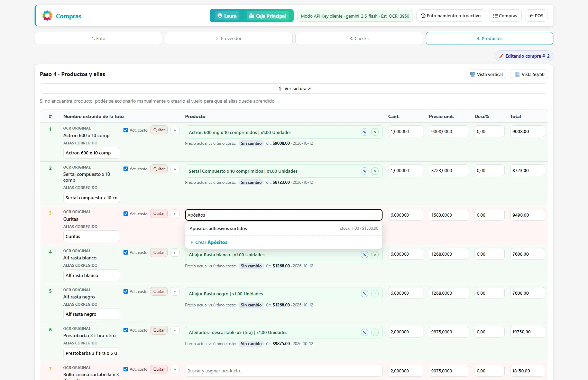Clear the Alfajor Rasta negro product assignment
Viewport: 588px width, 380px height.
[375, 294]
